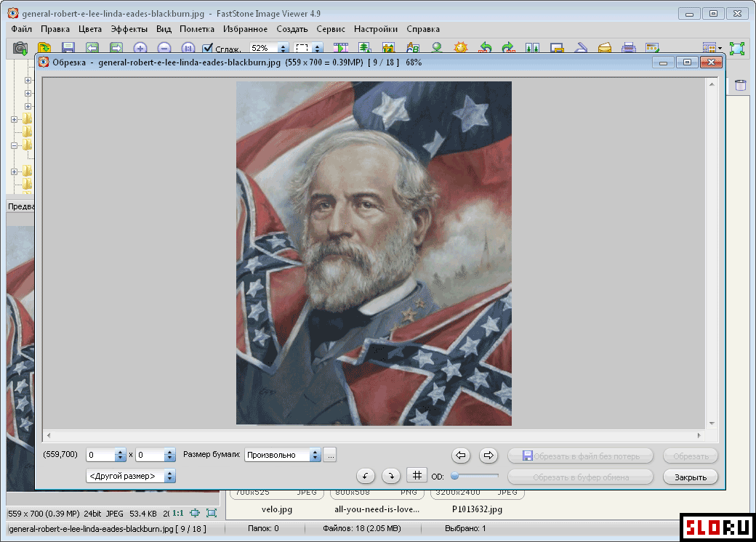Image resolution: width=756 pixels, height=542 pixels.
Task: Collapse the expanded folder tree node
Action: (14, 145)
